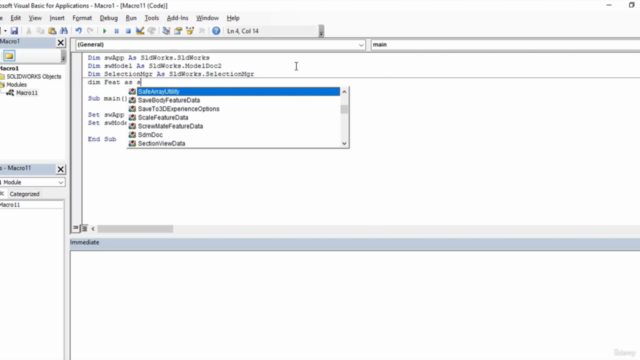Click autocomplete list scroll up arrow
The width and height of the screenshot is (640, 360).
[x=344, y=91]
